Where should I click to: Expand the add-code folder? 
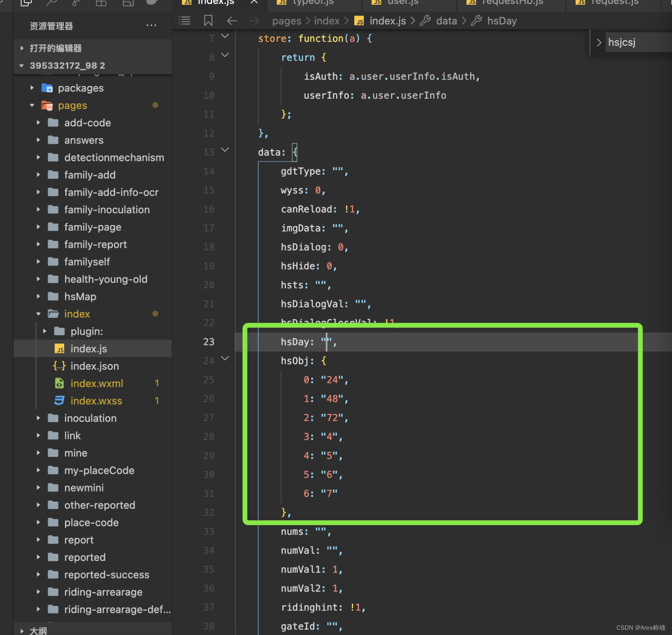38,123
